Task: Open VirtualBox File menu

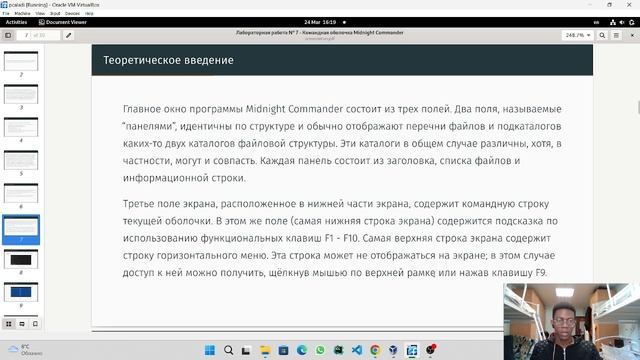Action: point(6,13)
